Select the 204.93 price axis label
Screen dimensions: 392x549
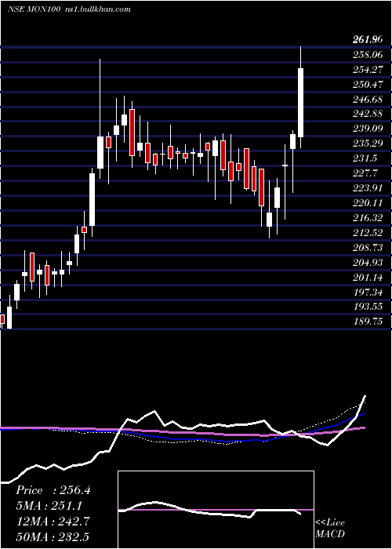tap(367, 262)
